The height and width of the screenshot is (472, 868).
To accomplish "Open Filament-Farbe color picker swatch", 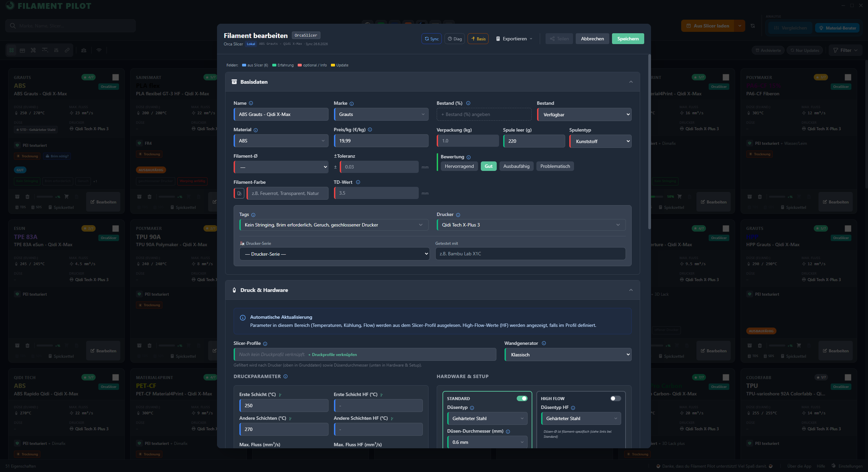I will point(239,193).
